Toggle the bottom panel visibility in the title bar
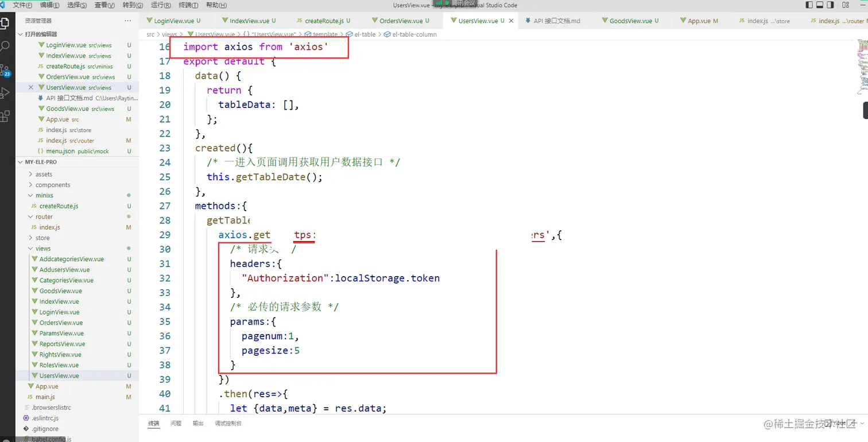 pyautogui.click(x=820, y=5)
